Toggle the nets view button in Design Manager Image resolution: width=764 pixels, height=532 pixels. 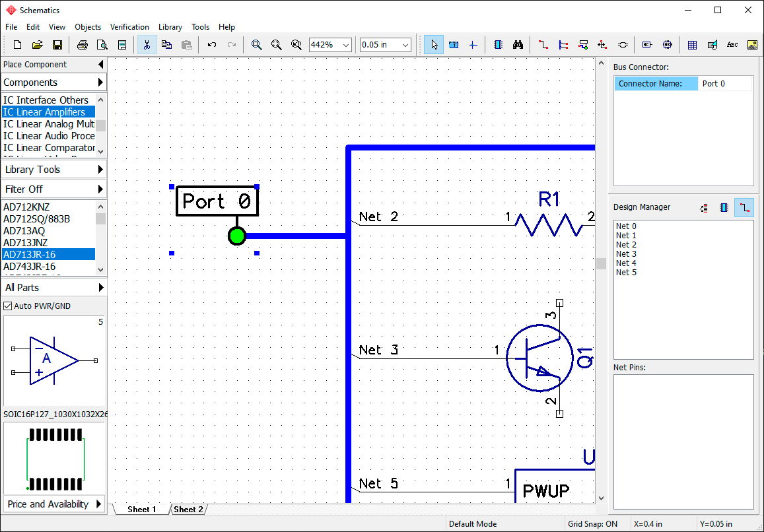click(x=744, y=207)
